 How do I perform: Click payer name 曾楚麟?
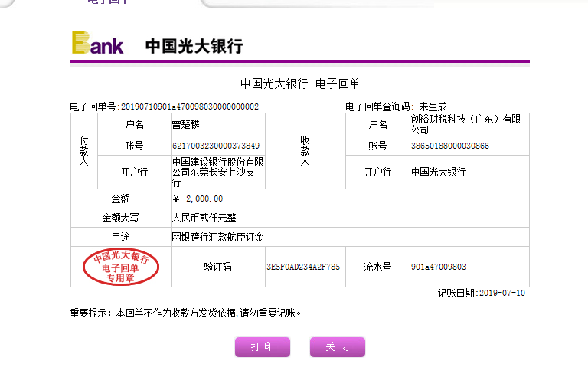coord(185,124)
